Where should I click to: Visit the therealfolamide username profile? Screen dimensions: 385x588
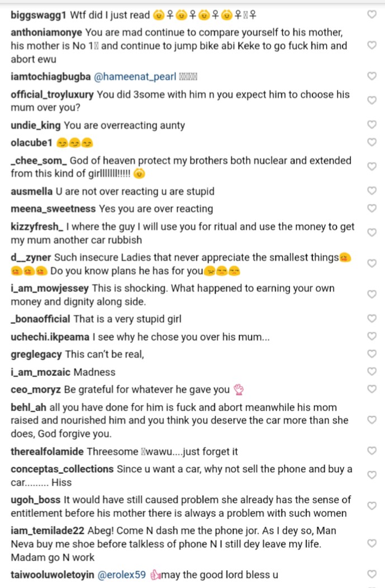point(47,451)
